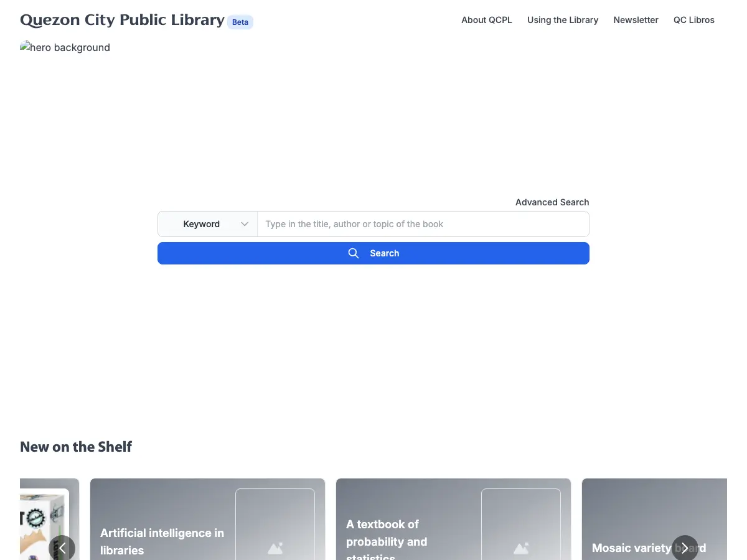Click the Beta badge
747x560 pixels.
tap(240, 22)
